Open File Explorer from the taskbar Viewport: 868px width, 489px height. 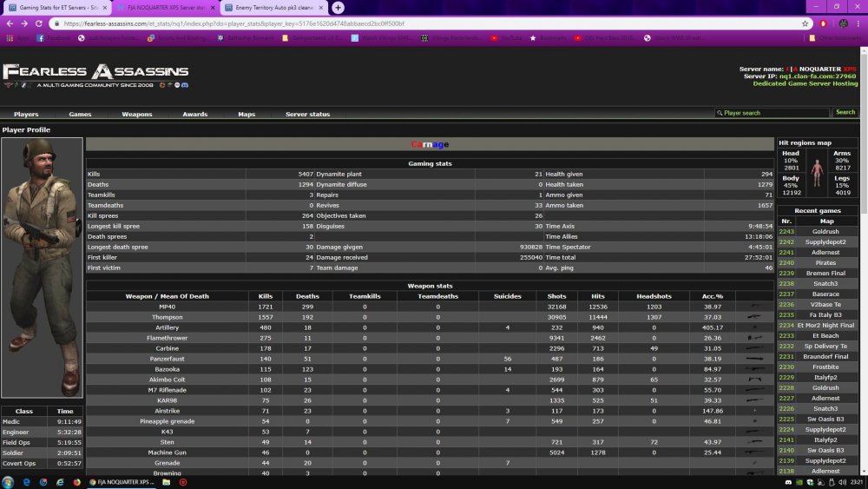(166, 482)
